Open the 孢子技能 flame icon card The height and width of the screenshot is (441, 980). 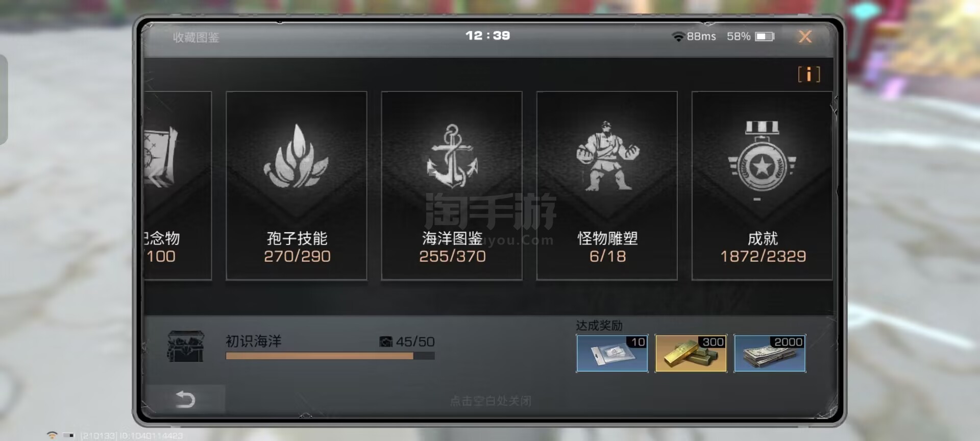[x=296, y=156]
